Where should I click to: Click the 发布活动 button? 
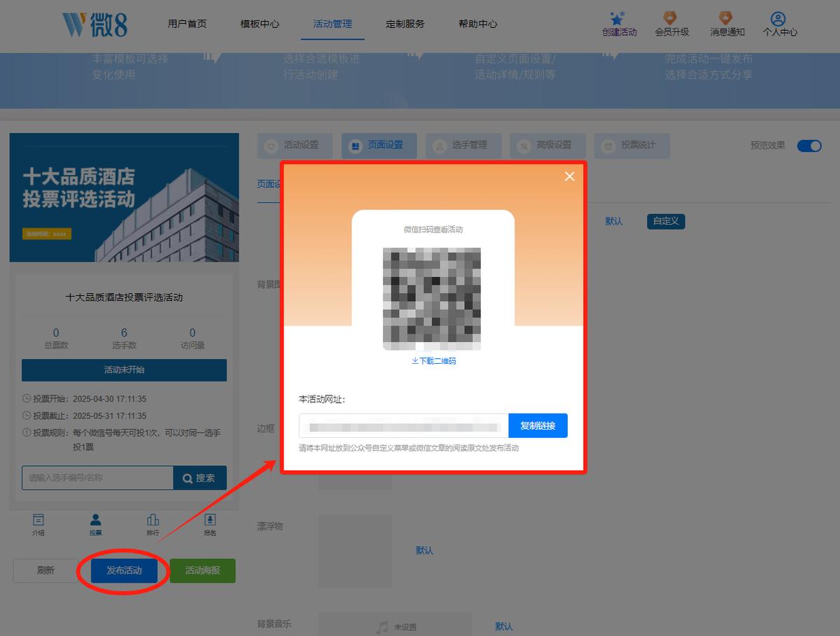point(124,570)
